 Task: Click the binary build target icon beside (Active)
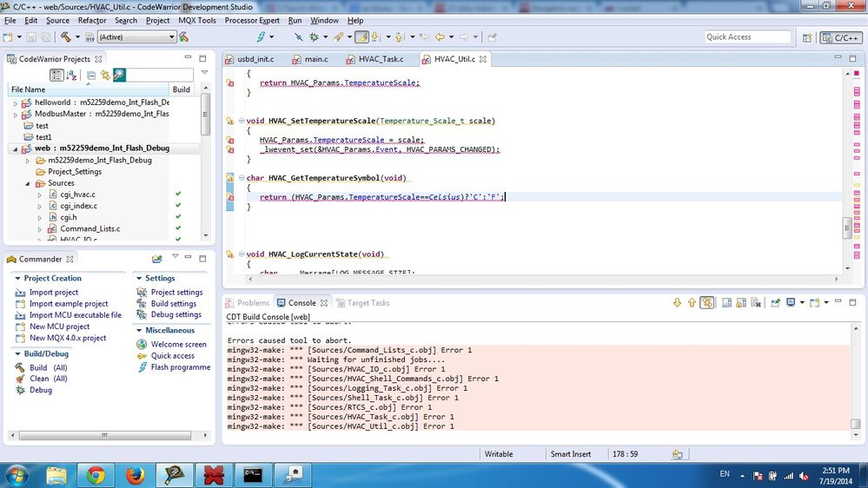(x=89, y=37)
